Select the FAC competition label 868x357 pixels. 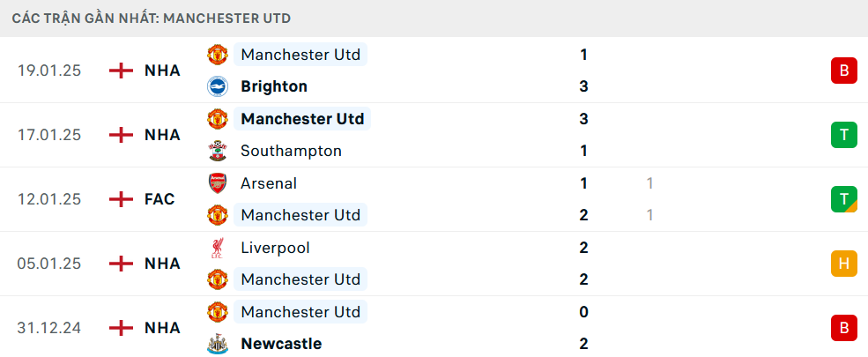click(x=160, y=199)
